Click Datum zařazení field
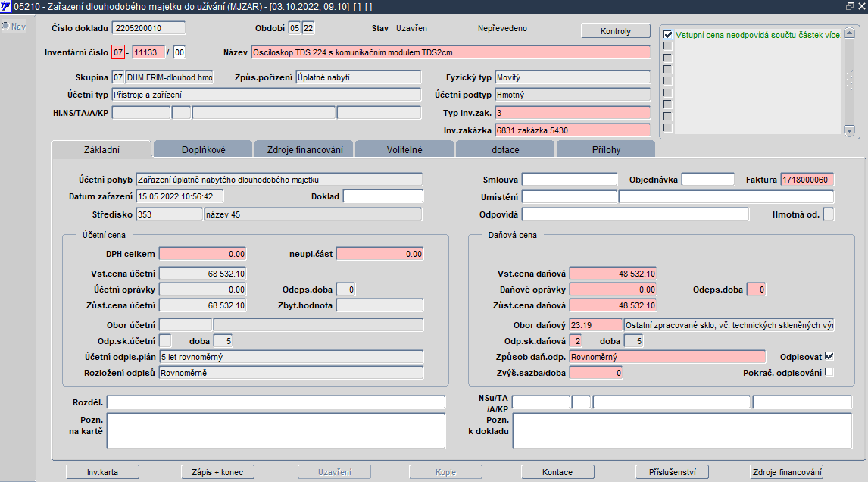868x482 pixels. coord(180,196)
